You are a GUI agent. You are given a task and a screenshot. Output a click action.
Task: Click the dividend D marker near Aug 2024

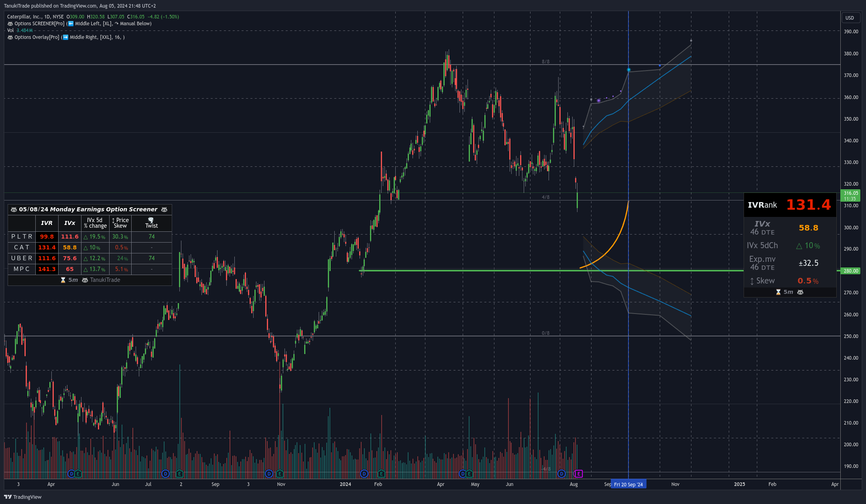pos(561,474)
